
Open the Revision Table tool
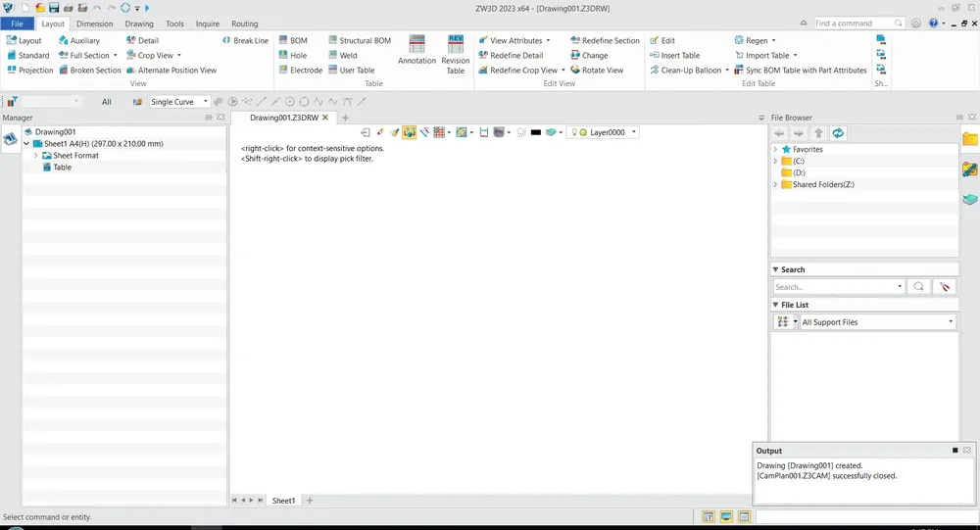tap(456, 55)
